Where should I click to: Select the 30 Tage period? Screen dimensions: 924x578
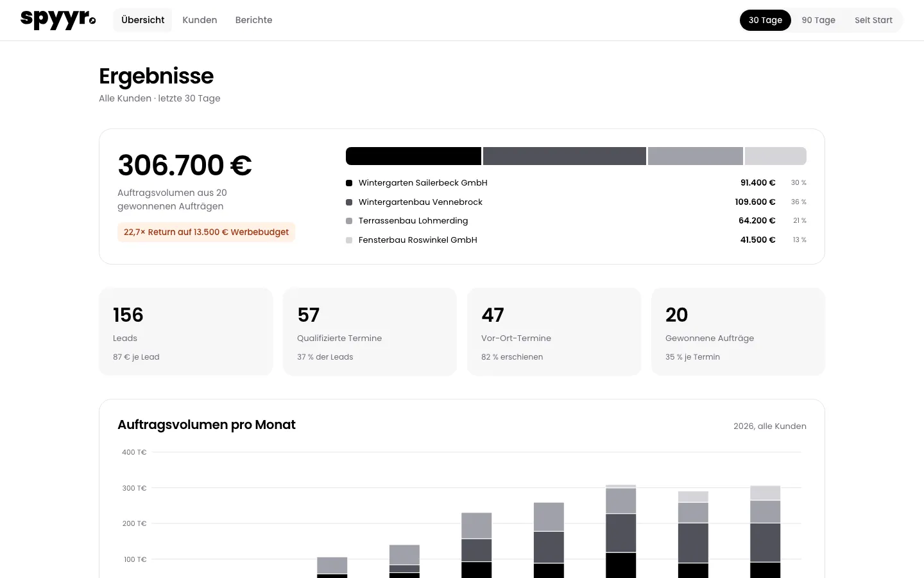[x=766, y=20]
